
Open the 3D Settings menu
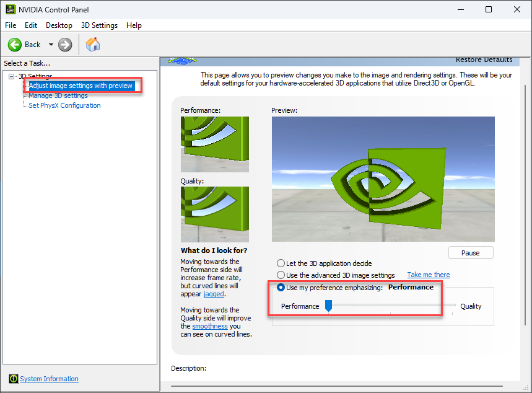(x=100, y=25)
